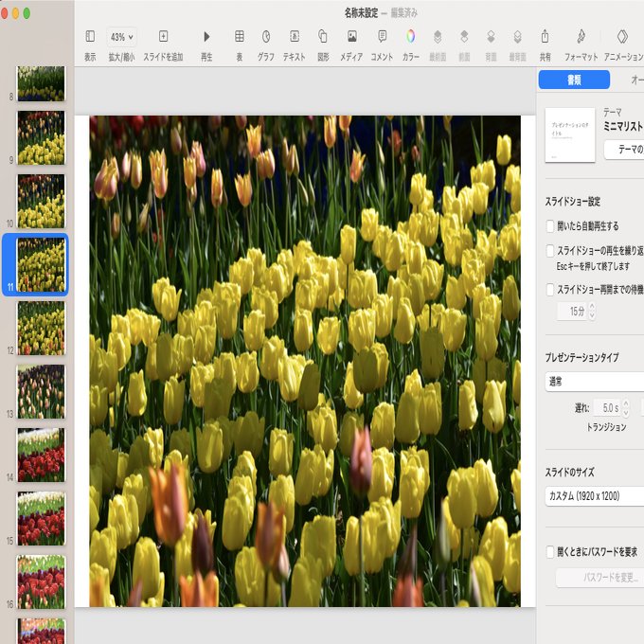This screenshot has height=644, width=644.
Task: Select slide 14 thumbnail with red tulips
Action: point(41,455)
